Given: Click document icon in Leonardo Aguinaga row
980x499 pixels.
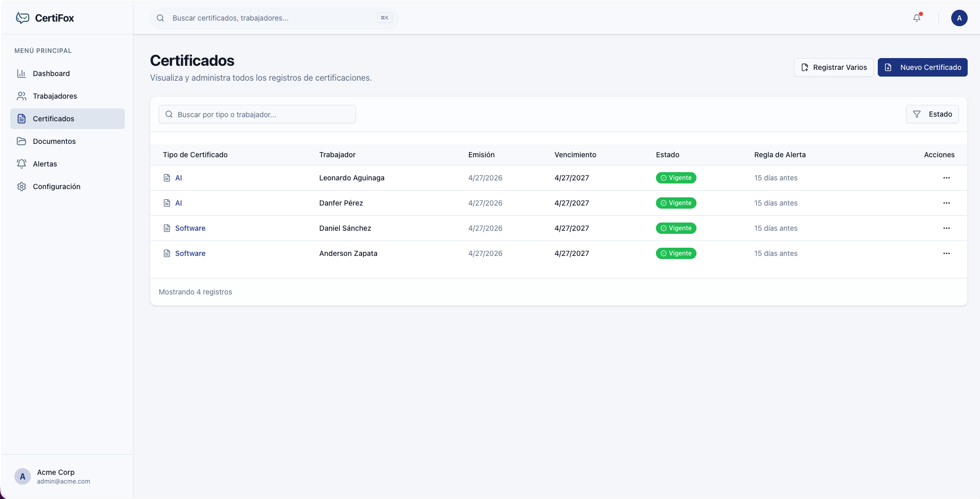Looking at the screenshot, I should coord(167,178).
